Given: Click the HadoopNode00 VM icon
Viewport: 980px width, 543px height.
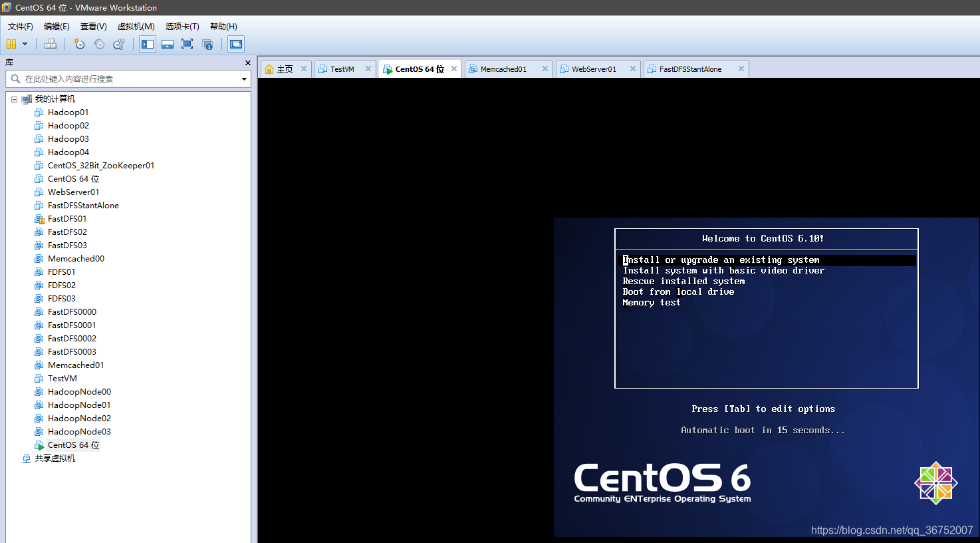Looking at the screenshot, I should point(39,392).
